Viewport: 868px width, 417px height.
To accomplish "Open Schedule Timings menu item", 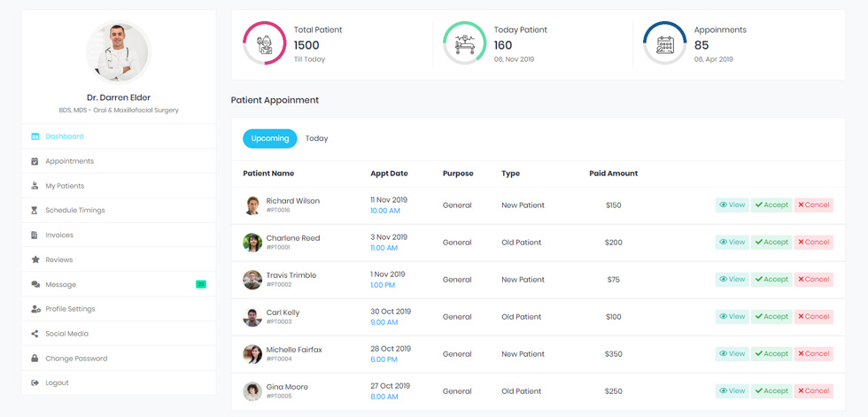I will click(x=119, y=211).
